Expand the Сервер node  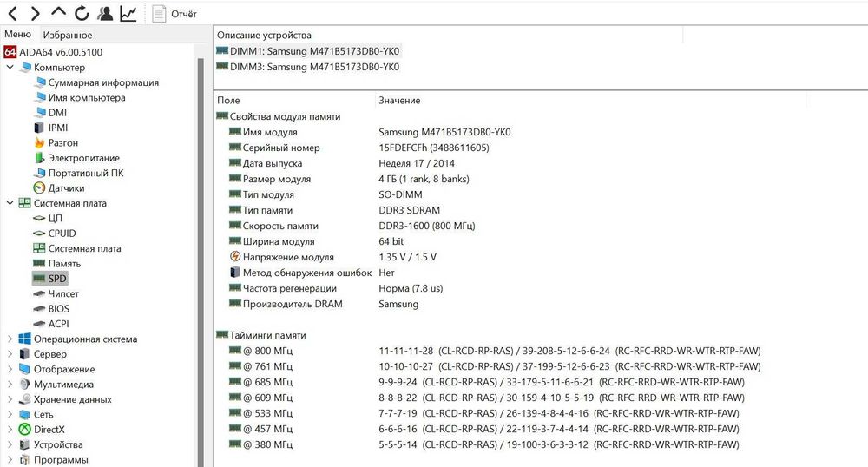click(x=10, y=353)
